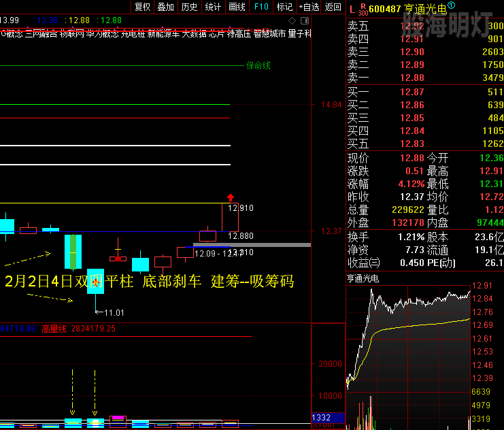
Task: Click the stock title 600487 亨通光电
Action: [408, 10]
